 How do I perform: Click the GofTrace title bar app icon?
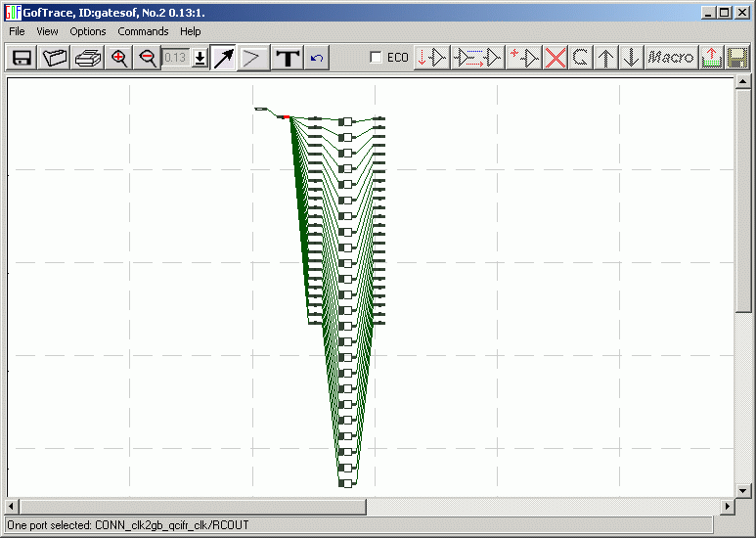coord(13,13)
